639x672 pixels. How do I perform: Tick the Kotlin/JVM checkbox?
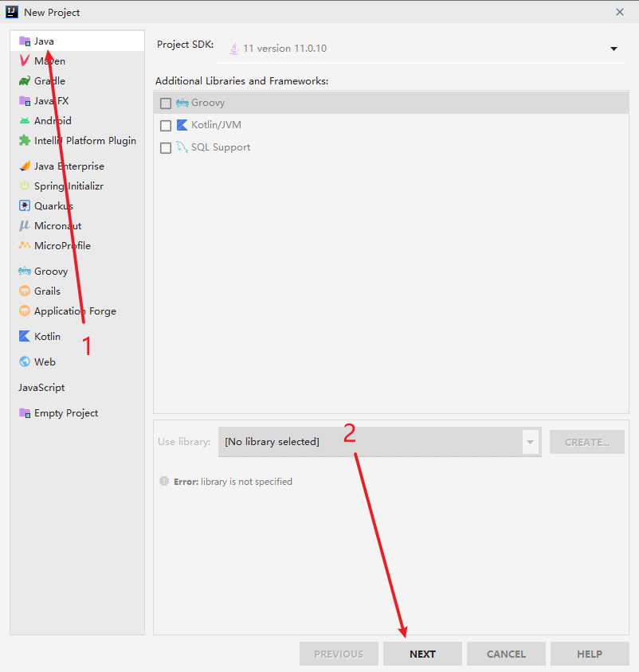(x=166, y=126)
